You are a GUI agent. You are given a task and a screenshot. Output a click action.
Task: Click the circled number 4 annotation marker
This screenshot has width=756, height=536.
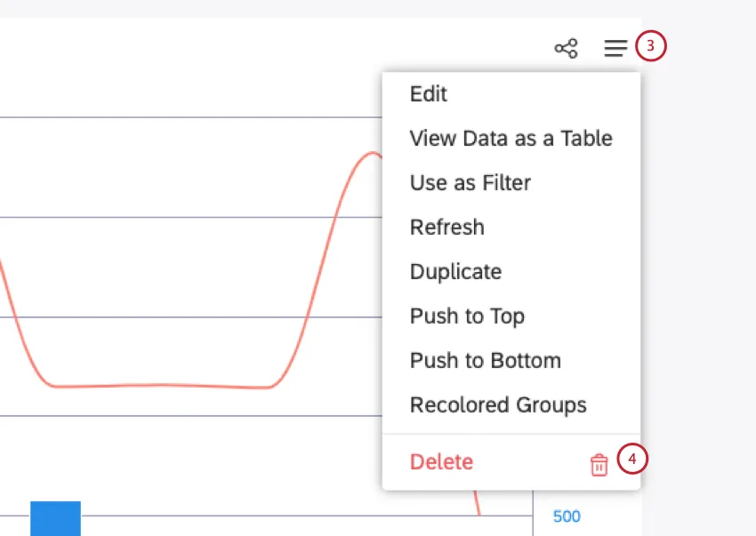click(631, 459)
